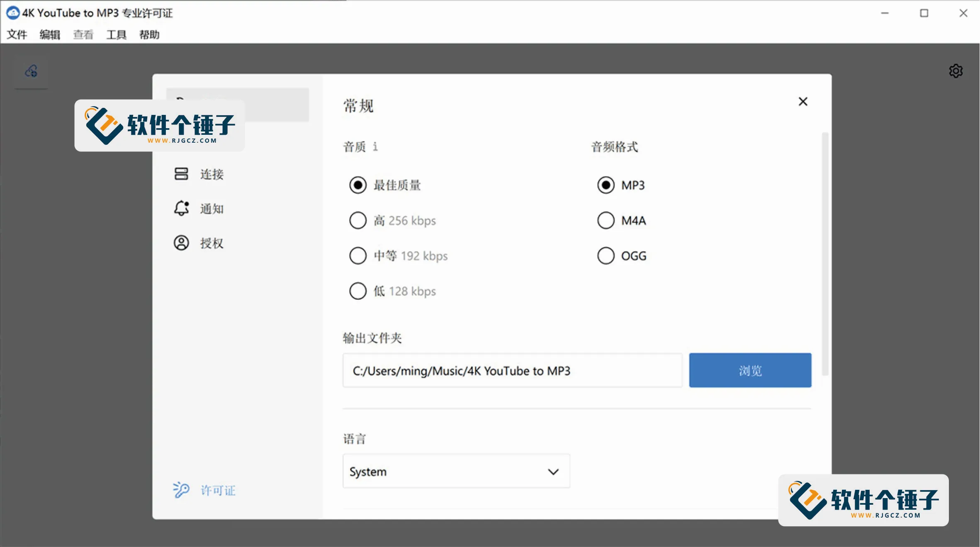Close the 4K YouTube to MP3 window
This screenshot has height=547, width=980.
pyautogui.click(x=963, y=13)
